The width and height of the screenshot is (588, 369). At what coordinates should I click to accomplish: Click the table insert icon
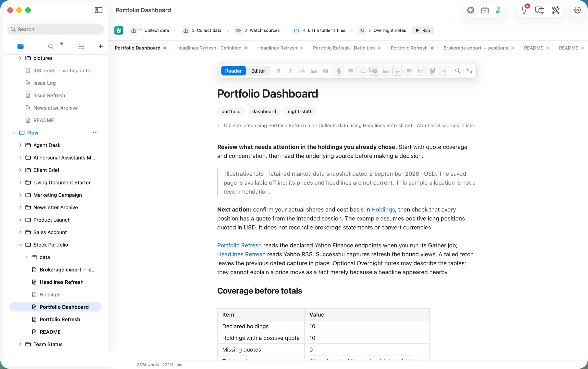click(x=386, y=71)
